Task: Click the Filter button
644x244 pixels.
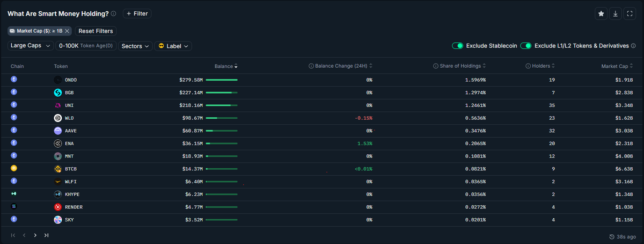Action: [x=137, y=13]
